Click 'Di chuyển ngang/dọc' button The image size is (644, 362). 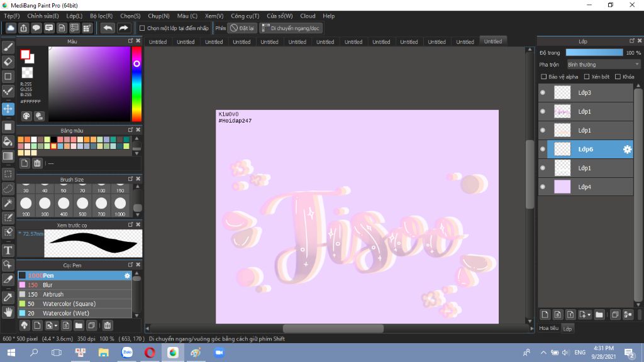tap(291, 28)
